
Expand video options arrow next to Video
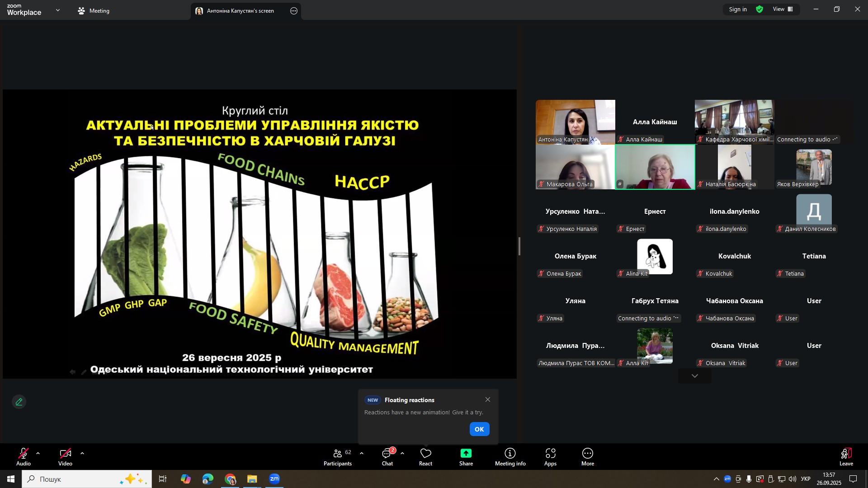pos(82,453)
